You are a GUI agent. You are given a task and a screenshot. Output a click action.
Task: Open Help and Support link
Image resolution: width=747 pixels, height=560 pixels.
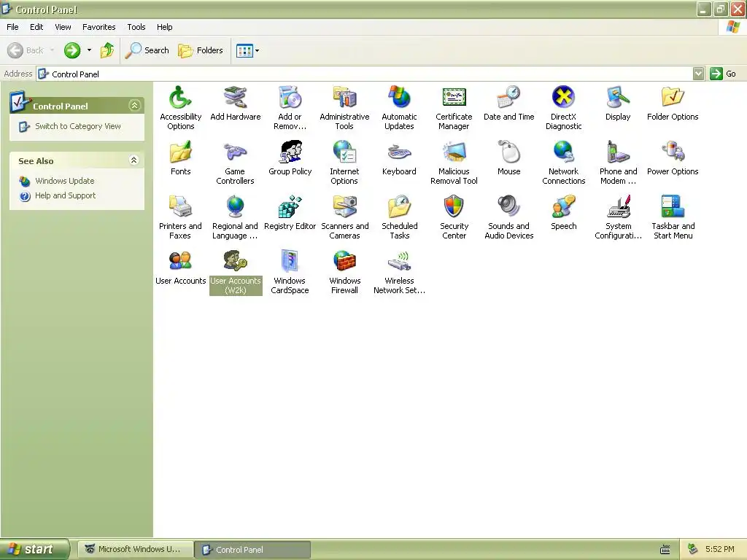click(65, 195)
